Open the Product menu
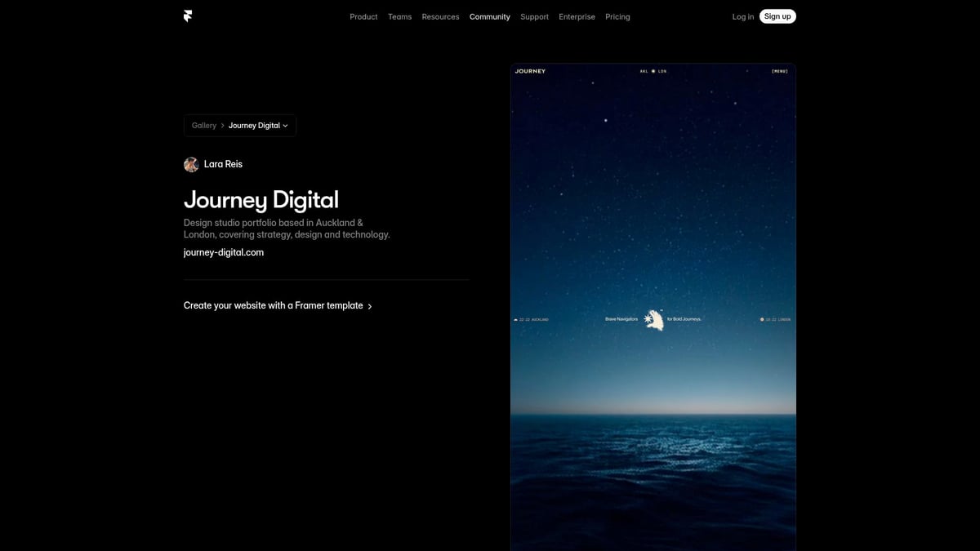The image size is (980, 551). (x=363, y=17)
